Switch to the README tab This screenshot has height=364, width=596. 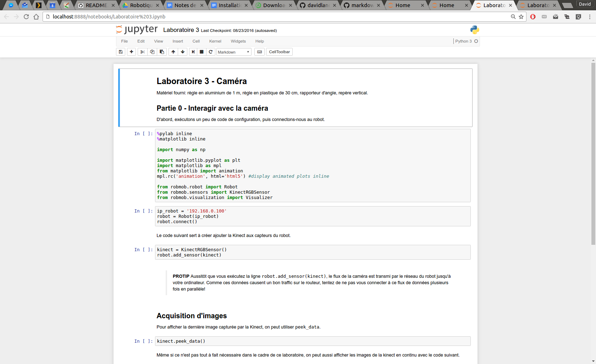[96, 5]
